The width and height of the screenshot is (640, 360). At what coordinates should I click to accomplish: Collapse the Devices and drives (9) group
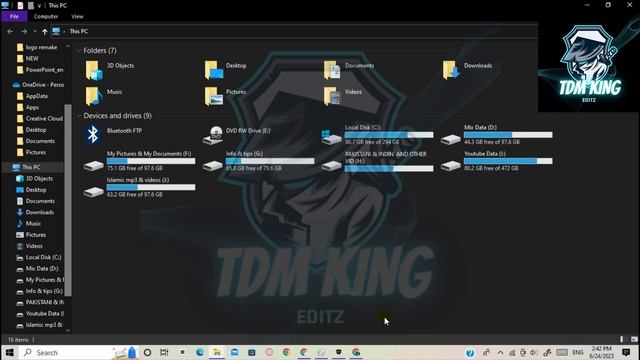pos(79,116)
